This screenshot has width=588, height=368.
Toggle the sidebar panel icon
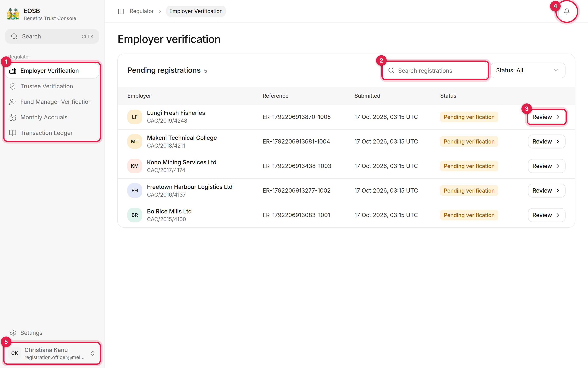[x=121, y=11]
